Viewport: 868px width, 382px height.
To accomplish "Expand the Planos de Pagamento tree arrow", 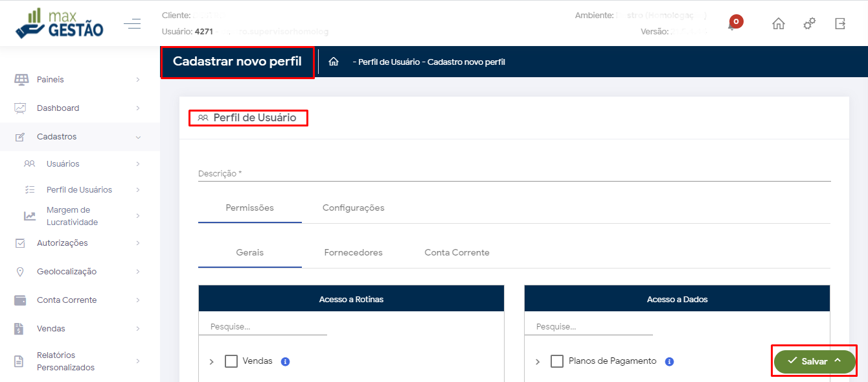I will [538, 362].
